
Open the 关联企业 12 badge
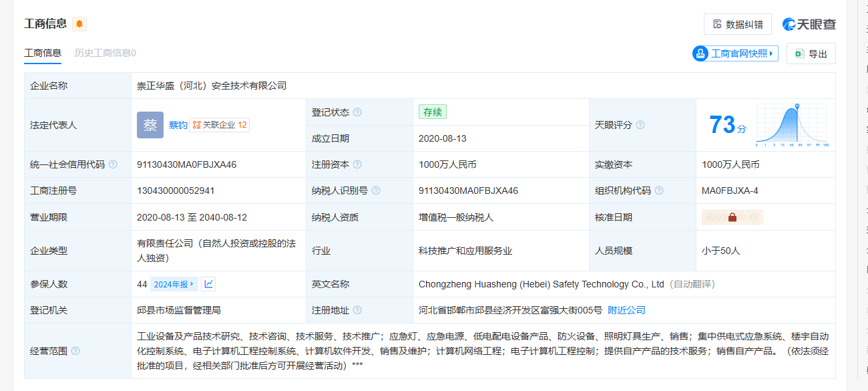(x=220, y=125)
